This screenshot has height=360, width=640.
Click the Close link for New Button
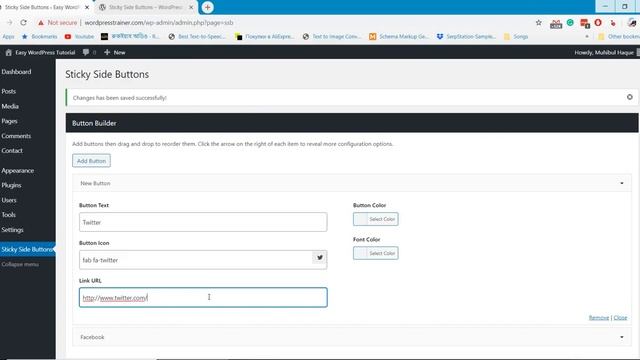[620, 318]
